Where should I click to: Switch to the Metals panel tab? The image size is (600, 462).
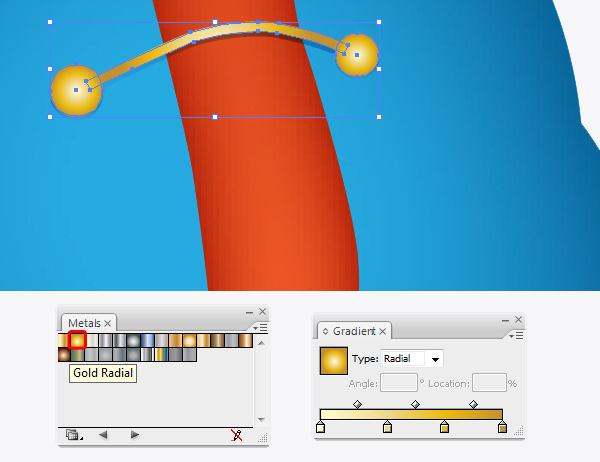pos(84,323)
